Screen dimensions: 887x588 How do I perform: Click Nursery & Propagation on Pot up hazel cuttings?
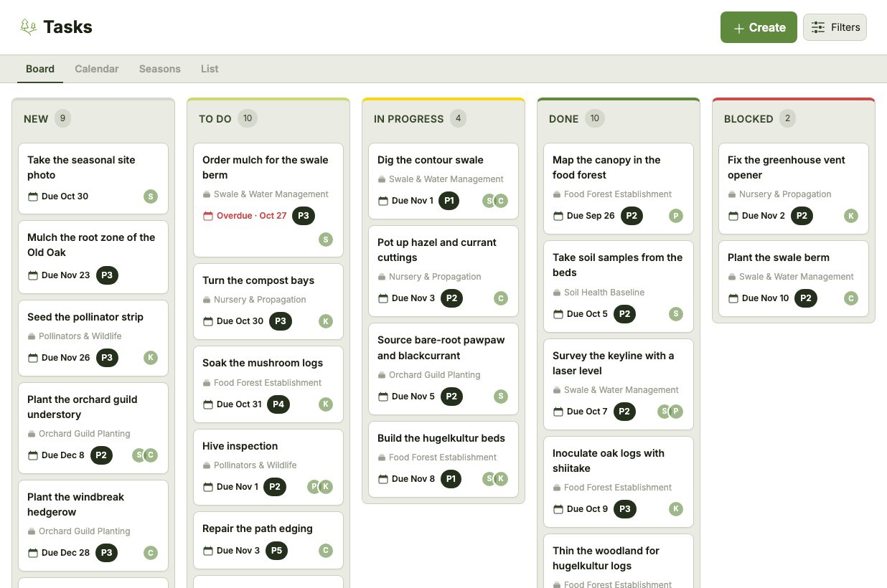coord(435,277)
